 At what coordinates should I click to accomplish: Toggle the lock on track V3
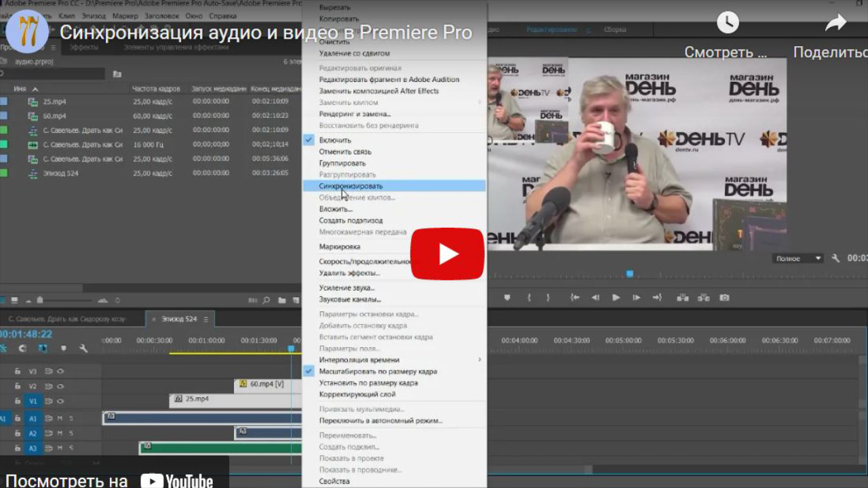(x=18, y=371)
